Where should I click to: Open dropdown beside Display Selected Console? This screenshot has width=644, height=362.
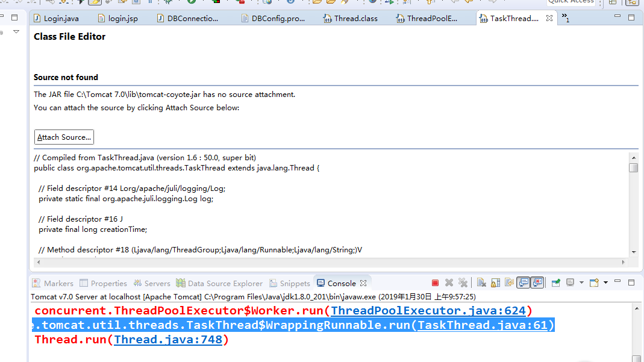coord(581,282)
